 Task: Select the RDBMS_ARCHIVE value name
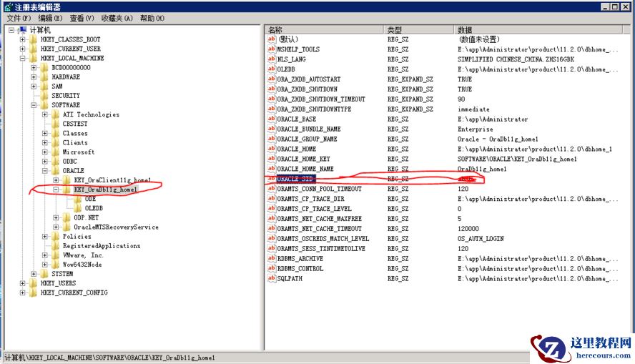point(300,258)
